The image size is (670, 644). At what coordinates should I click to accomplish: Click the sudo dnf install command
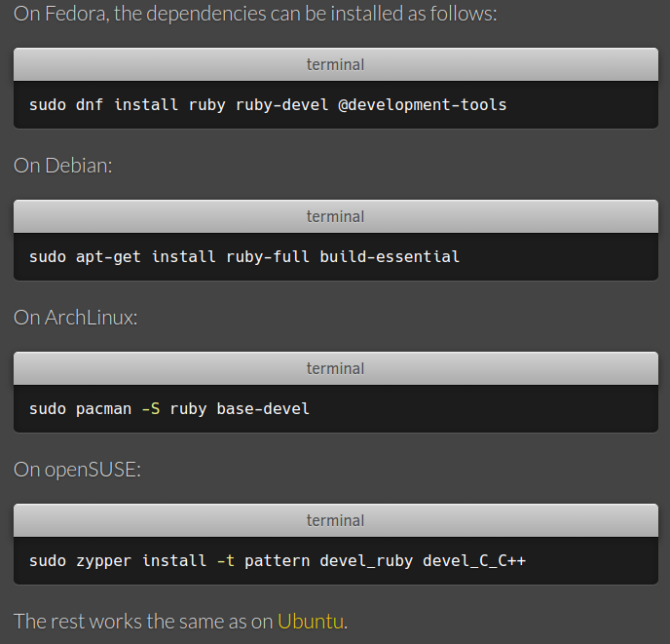tap(268, 105)
